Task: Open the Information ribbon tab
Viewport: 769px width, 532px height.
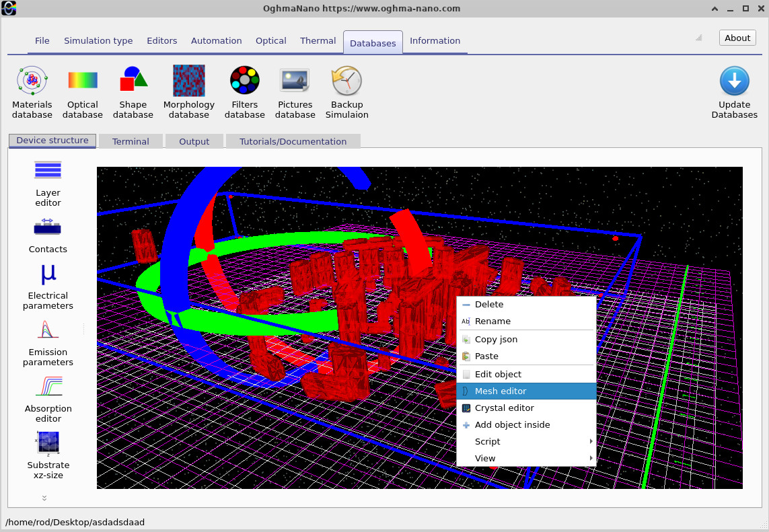Action: point(435,41)
